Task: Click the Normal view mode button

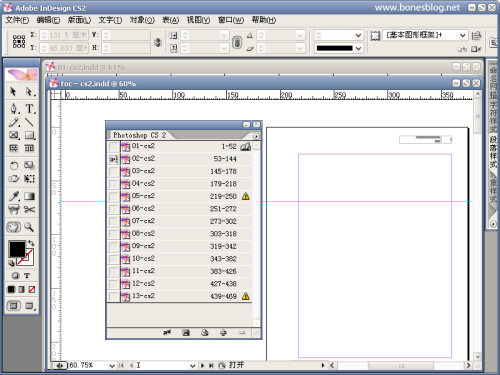Action: click(14, 305)
